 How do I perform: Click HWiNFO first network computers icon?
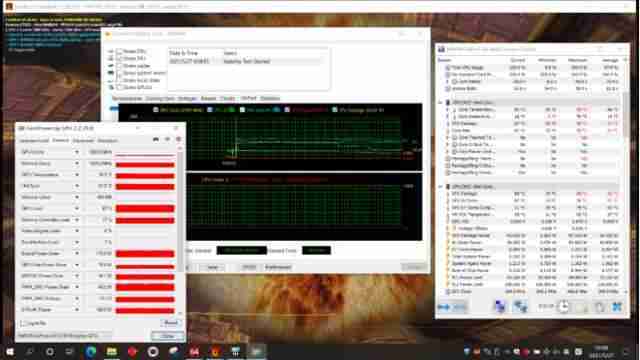click(x=500, y=307)
